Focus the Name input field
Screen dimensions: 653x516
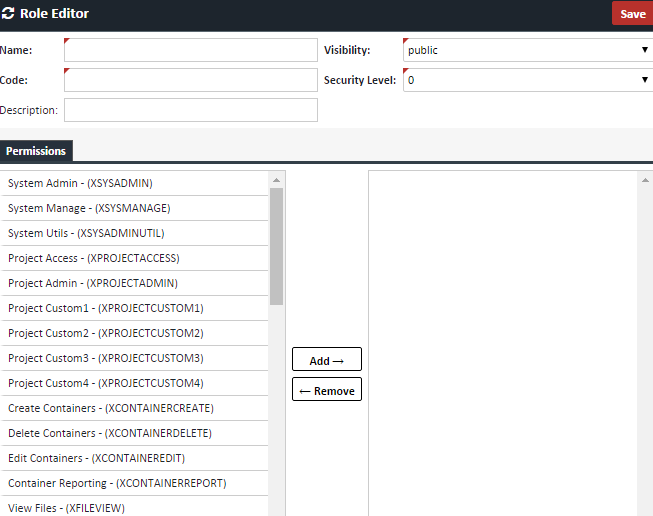[x=190, y=50]
